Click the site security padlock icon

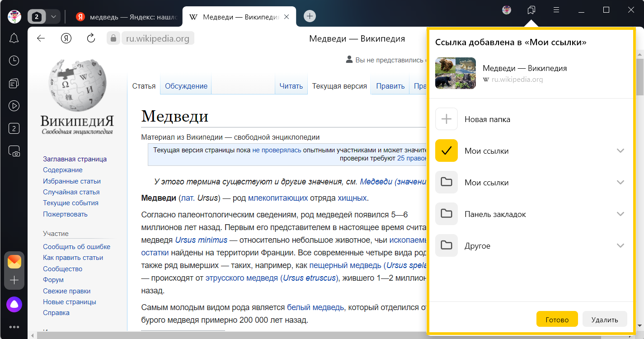pos(113,38)
